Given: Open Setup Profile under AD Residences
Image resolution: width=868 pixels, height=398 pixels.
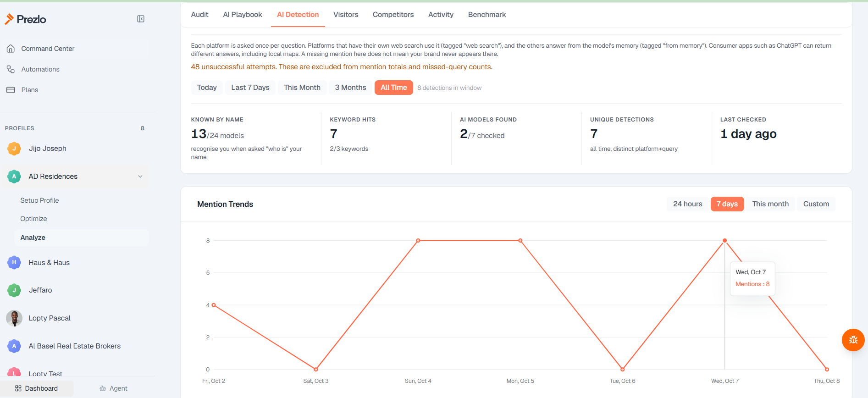Looking at the screenshot, I should 39,200.
